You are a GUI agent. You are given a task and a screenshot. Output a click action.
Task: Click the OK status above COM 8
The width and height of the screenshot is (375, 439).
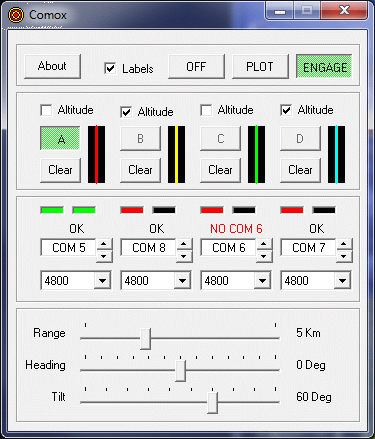pyautogui.click(x=157, y=229)
